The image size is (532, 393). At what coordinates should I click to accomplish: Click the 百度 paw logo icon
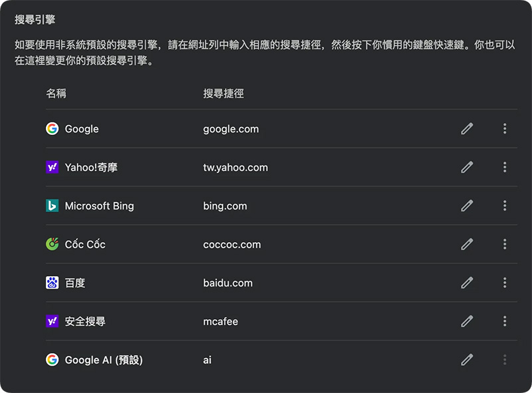pos(52,283)
